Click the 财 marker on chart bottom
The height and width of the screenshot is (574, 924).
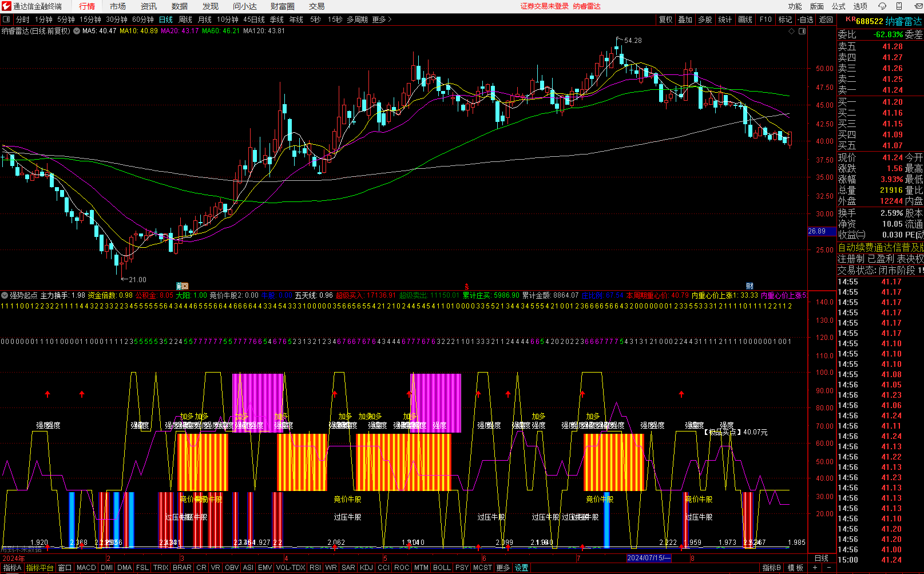pyautogui.click(x=749, y=286)
